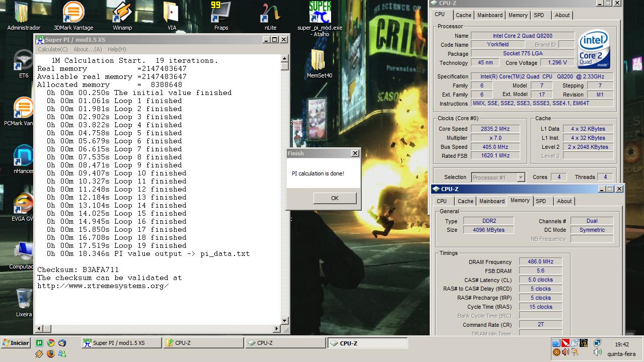644x362 pixels.
Task: Open the nHancer desktop shortcut
Action: [23, 159]
